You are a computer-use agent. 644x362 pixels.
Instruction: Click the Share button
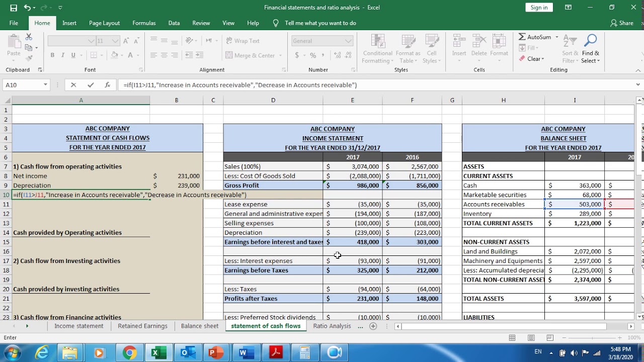coord(622,23)
